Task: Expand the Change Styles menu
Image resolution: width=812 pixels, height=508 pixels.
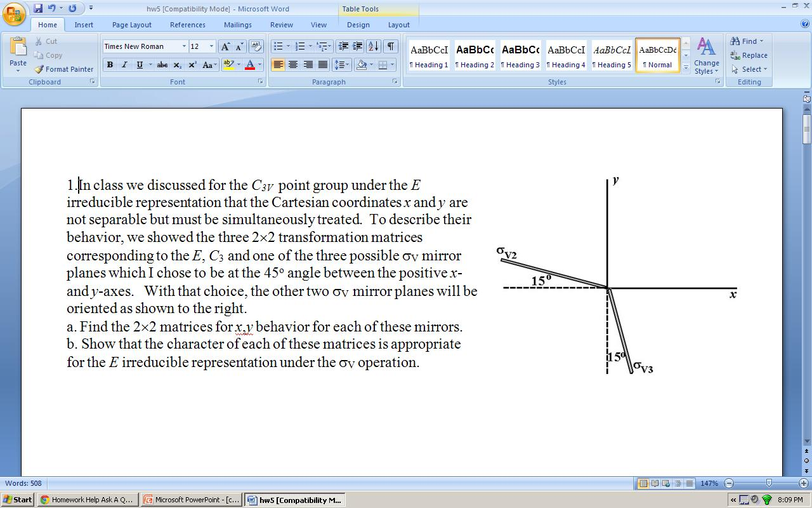Action: pyautogui.click(x=706, y=56)
